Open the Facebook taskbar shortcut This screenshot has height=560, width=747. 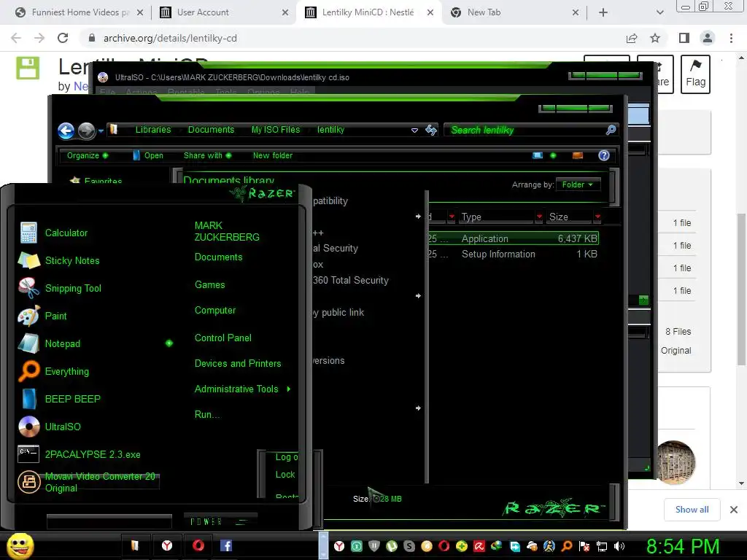click(x=226, y=545)
